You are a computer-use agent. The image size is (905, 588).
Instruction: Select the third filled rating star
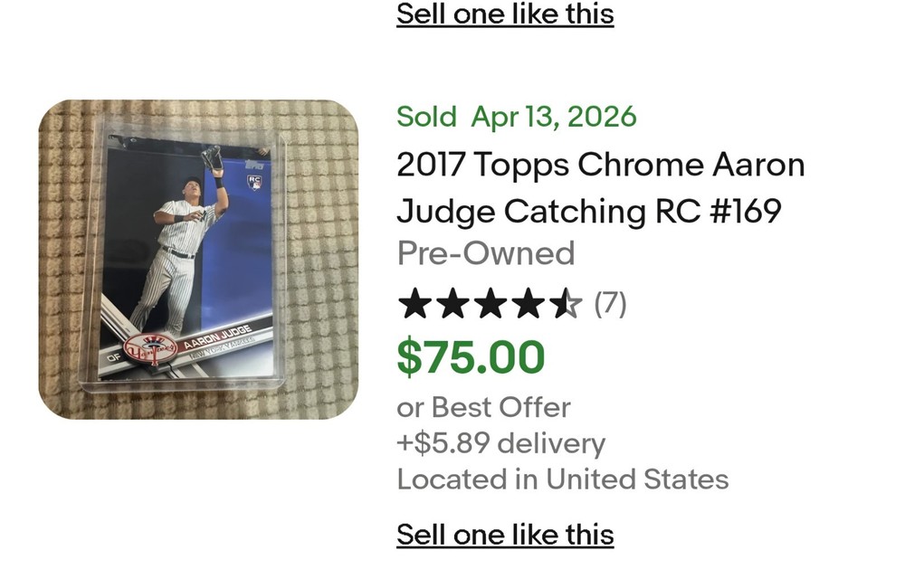(x=490, y=305)
